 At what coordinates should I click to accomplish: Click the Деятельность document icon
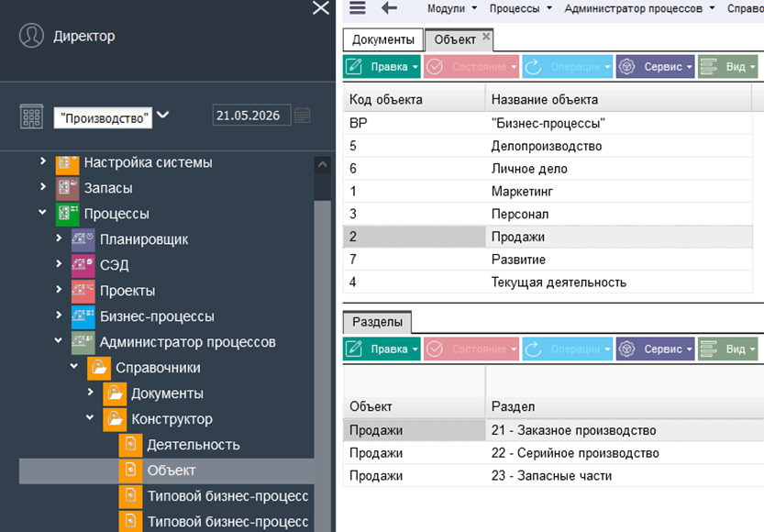point(130,445)
